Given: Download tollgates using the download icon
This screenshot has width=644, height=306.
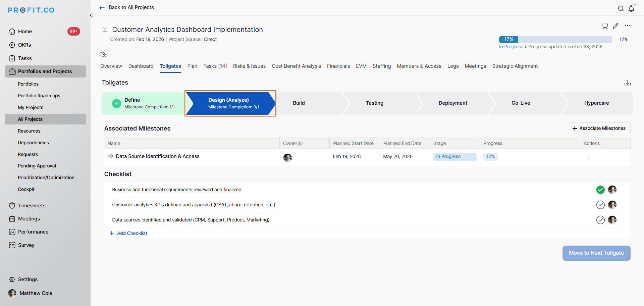Looking at the screenshot, I should (628, 83).
